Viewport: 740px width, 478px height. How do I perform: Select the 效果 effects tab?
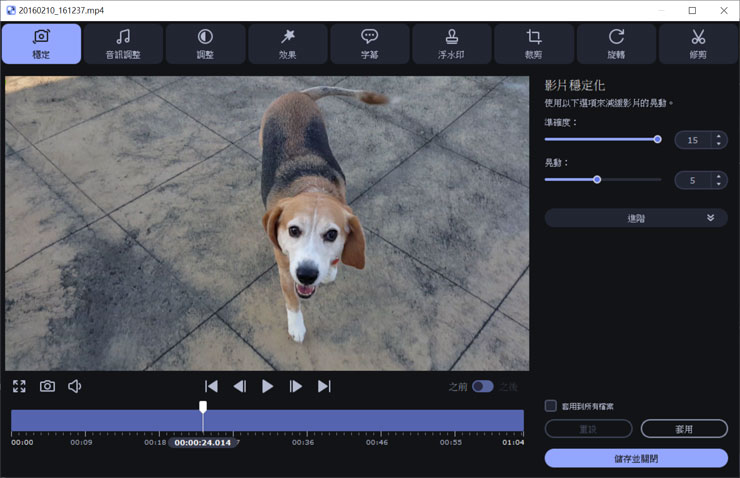pyautogui.click(x=287, y=44)
